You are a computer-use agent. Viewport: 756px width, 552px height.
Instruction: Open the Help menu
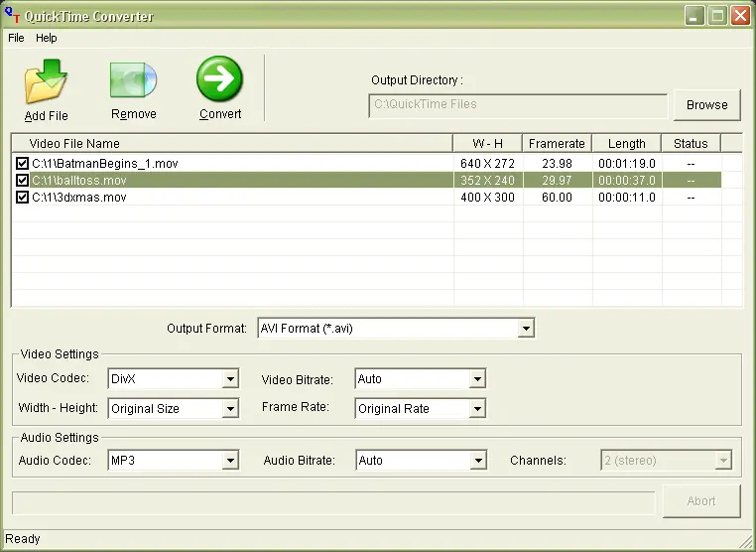click(x=47, y=38)
